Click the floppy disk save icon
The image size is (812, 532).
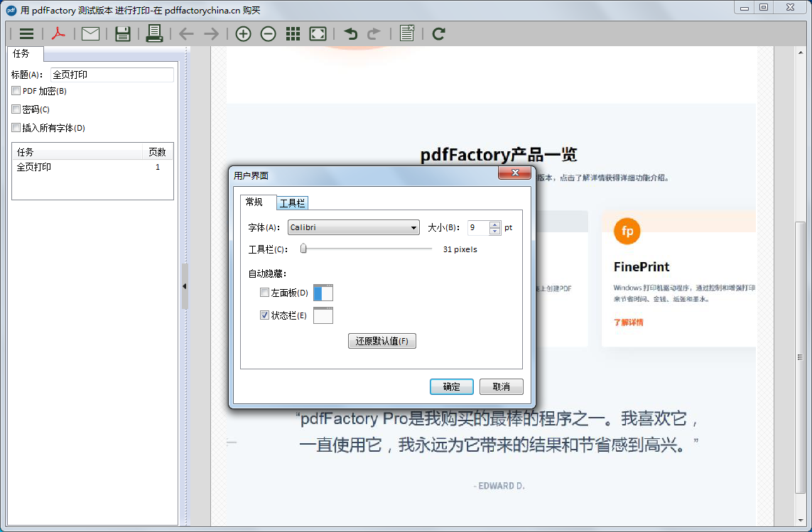click(x=122, y=33)
